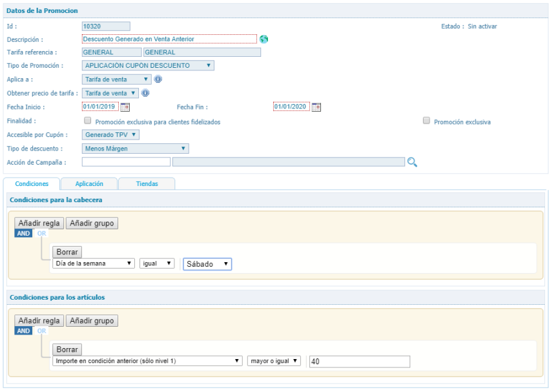The height and width of the screenshot is (392, 549).
Task: Expand the Accesible por Cupón dropdown
Action: click(111, 134)
